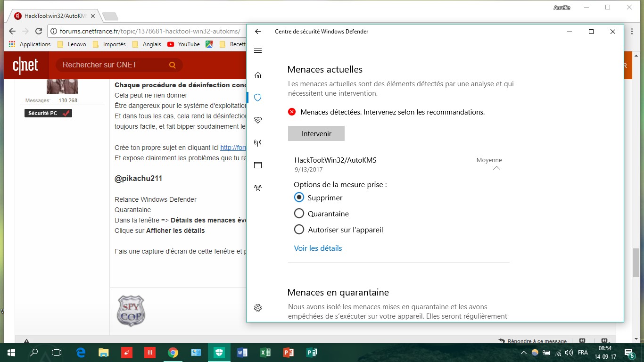Open Task View on the taskbar
The image size is (644, 362).
(x=57, y=353)
